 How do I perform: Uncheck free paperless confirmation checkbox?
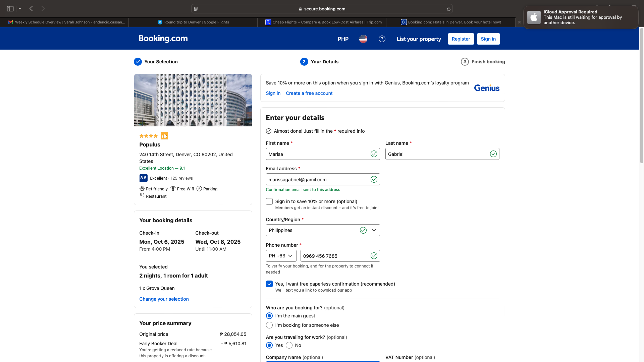(x=269, y=284)
